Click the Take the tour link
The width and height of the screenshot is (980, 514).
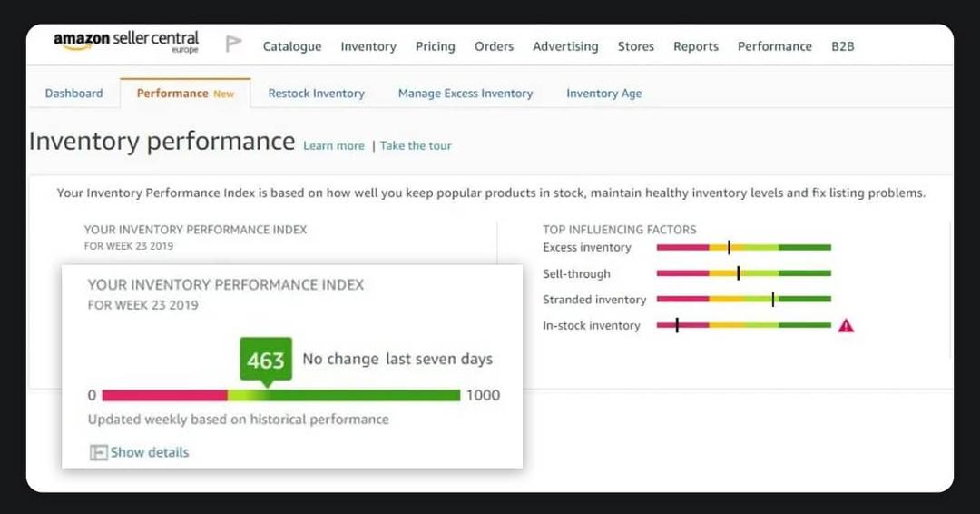point(416,146)
